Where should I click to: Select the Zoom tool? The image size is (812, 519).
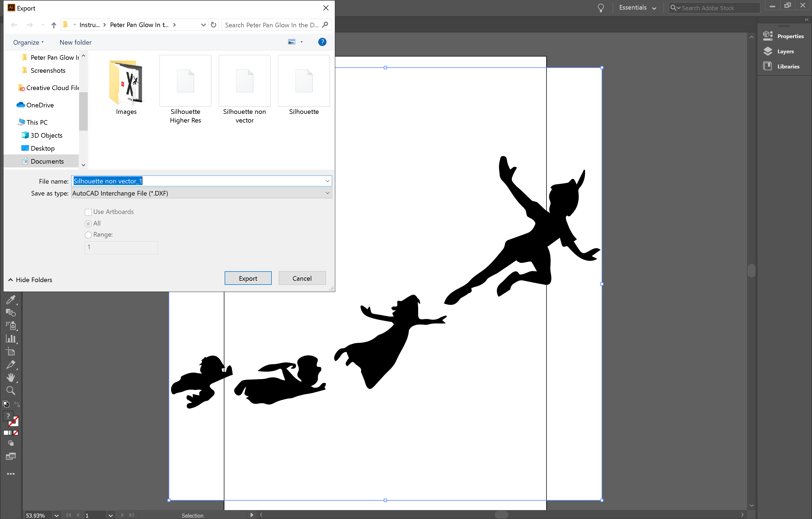coord(11,390)
